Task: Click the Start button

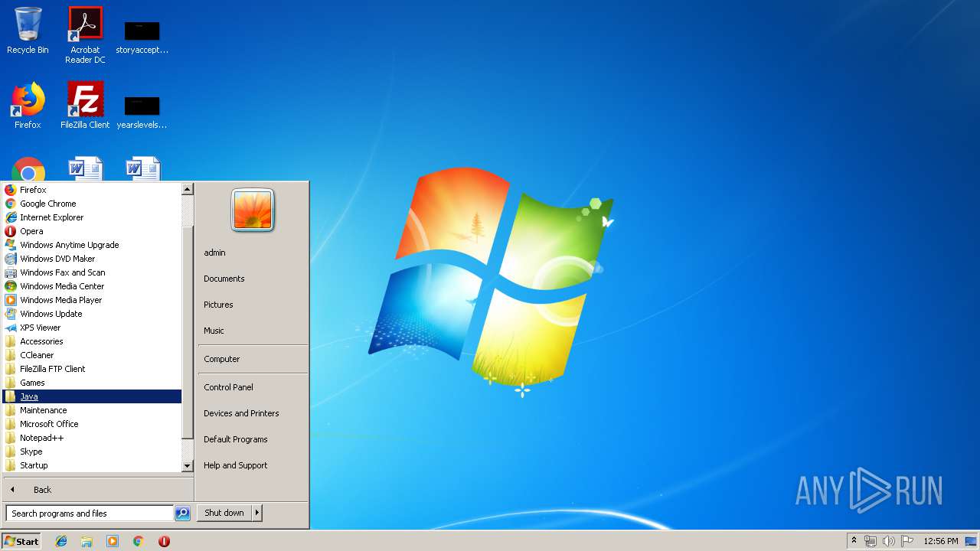Action: point(21,541)
